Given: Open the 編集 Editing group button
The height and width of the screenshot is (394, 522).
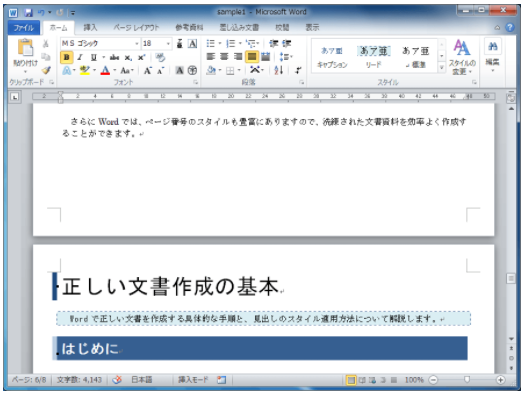Looking at the screenshot, I should [493, 55].
